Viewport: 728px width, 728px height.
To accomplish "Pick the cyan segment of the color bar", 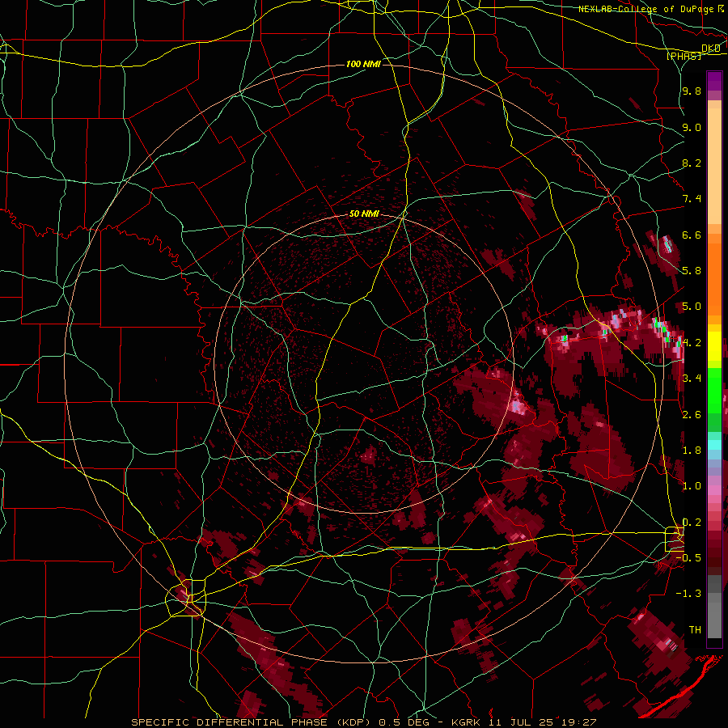I will click(714, 445).
